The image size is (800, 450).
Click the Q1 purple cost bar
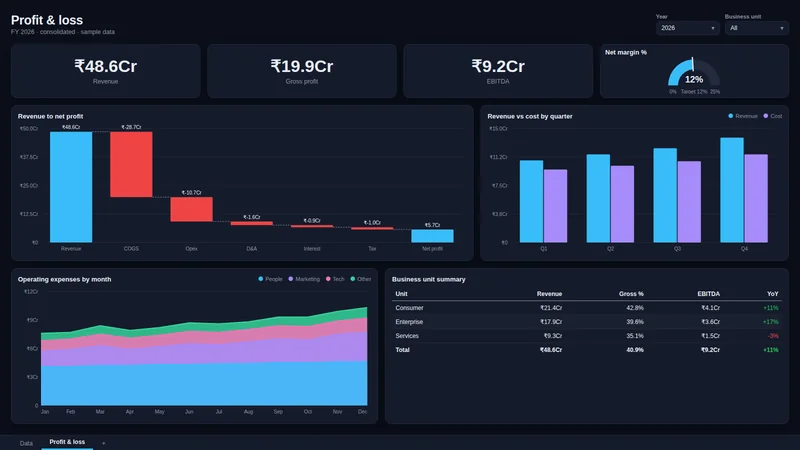(x=555, y=206)
